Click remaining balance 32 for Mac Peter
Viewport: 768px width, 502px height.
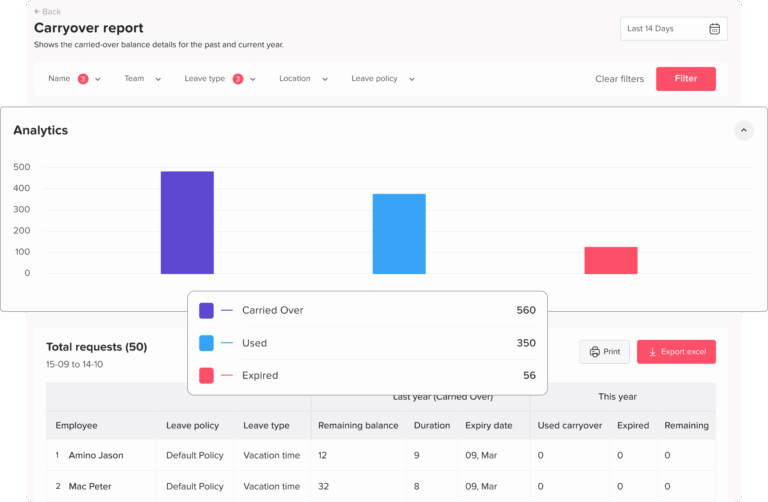pos(323,486)
